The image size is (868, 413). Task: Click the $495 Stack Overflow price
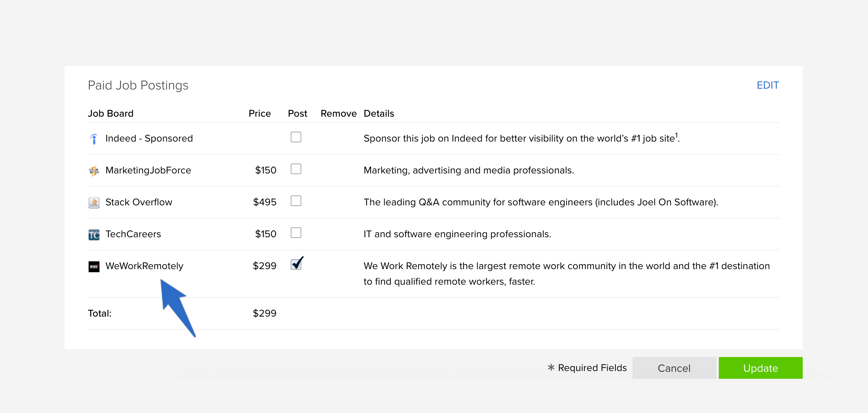[x=265, y=202]
